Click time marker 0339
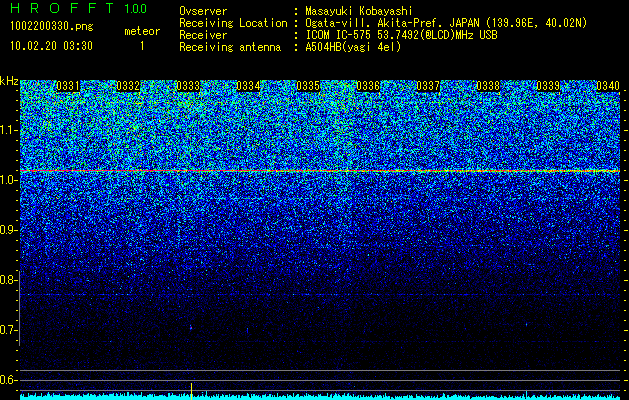Image resolution: width=629 pixels, height=400 pixels. [548, 86]
